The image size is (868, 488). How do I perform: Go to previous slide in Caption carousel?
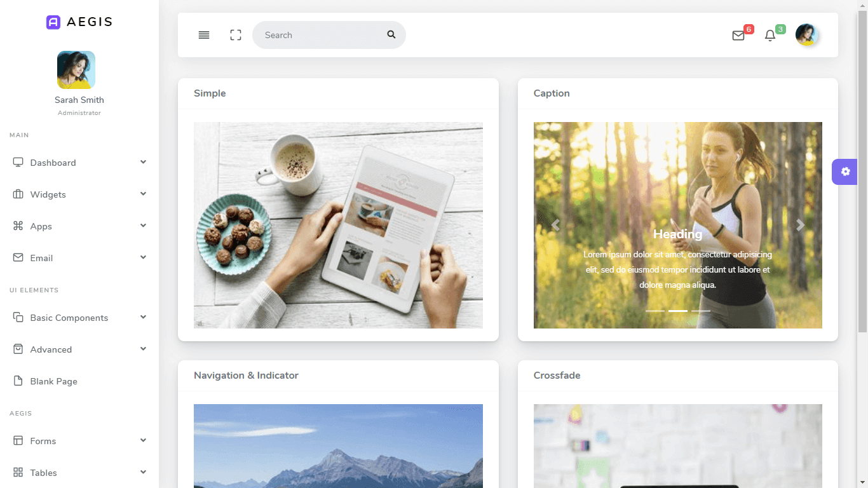tap(555, 225)
